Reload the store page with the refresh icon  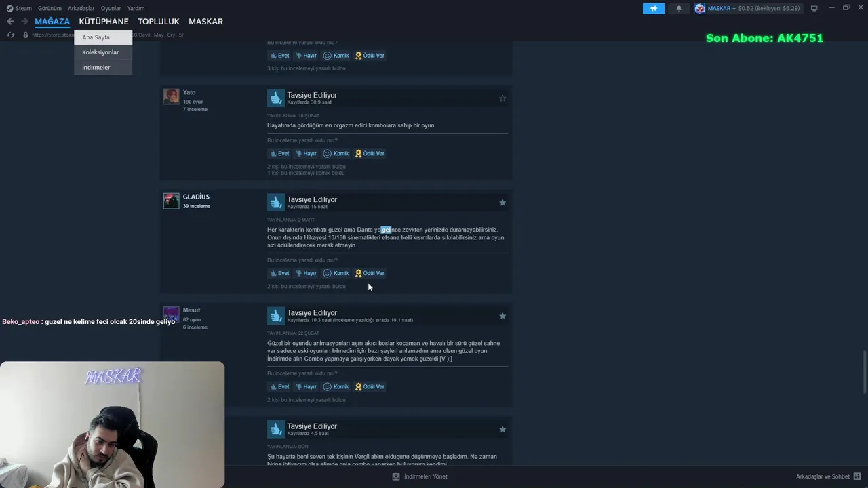click(x=11, y=35)
